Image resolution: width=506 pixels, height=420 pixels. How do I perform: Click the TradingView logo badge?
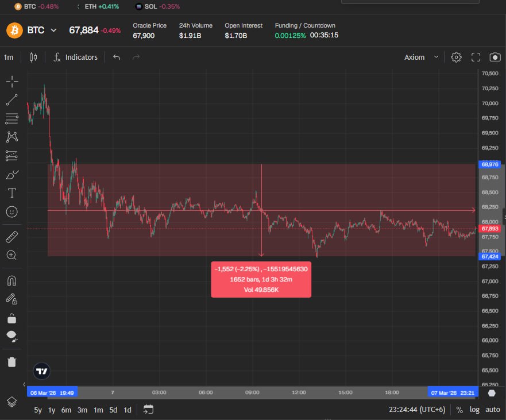pos(41,371)
